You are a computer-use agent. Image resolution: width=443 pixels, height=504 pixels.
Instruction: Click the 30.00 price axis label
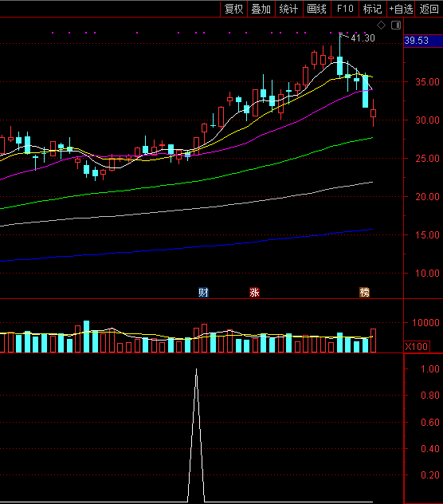click(427, 120)
